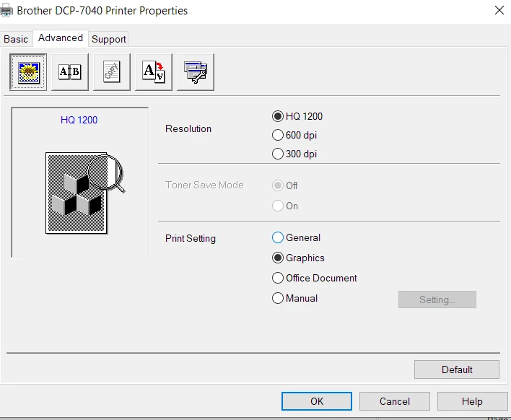Click the print quality preview image

[85, 193]
